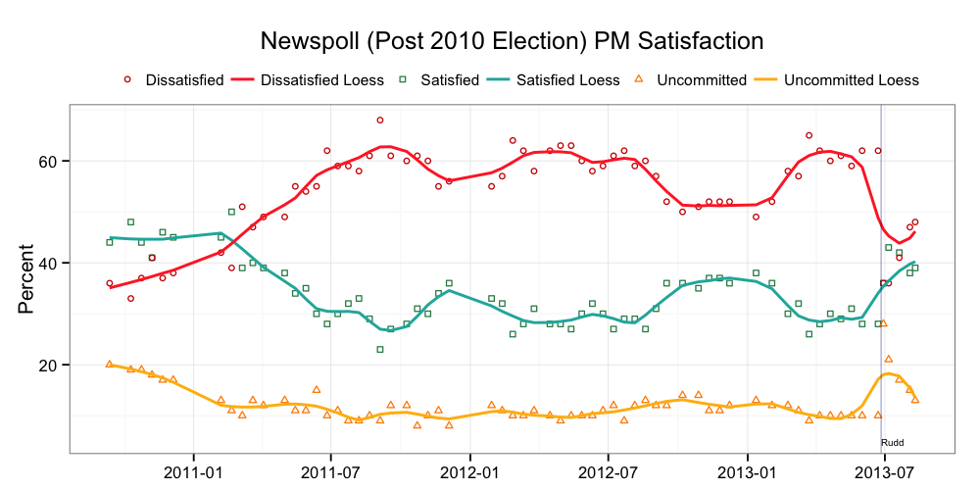
Task: Select the lowest Satisfied square near 23
Action: click(x=380, y=349)
